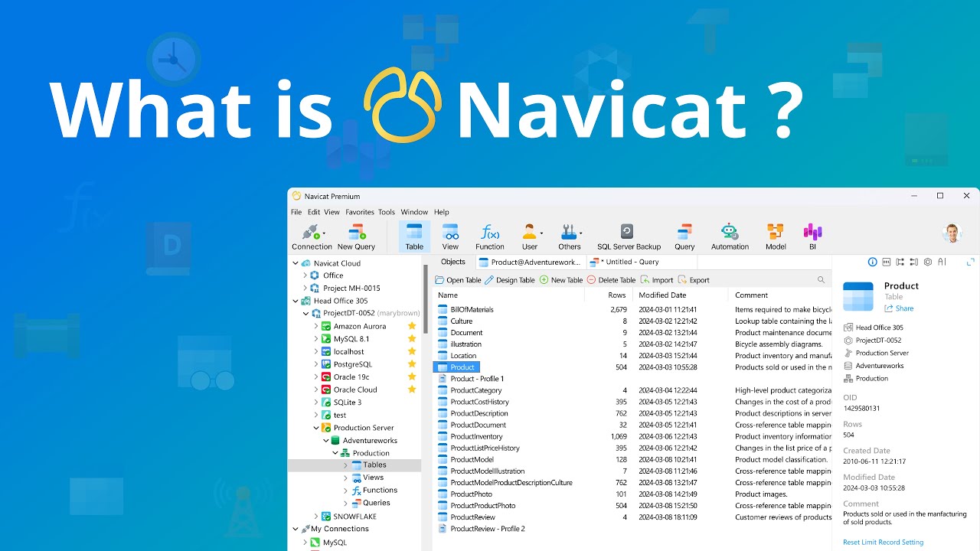Click the New Table button
This screenshot has width=980, height=551.
[561, 280]
